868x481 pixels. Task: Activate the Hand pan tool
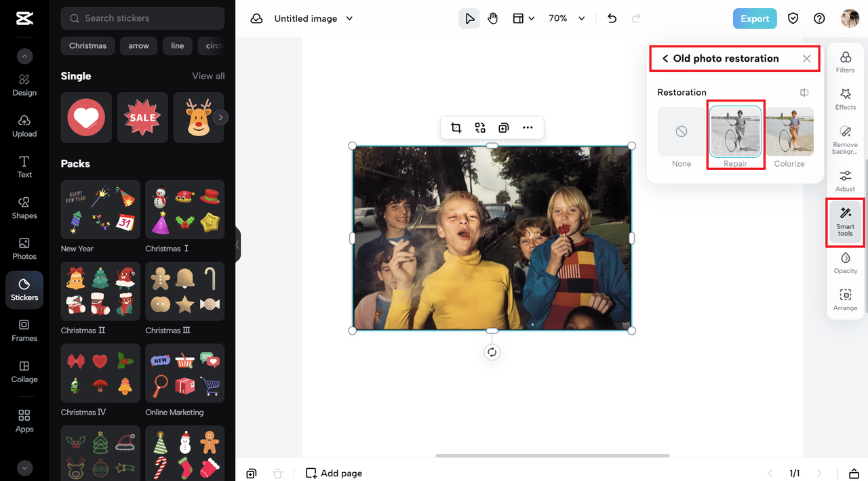pos(493,18)
